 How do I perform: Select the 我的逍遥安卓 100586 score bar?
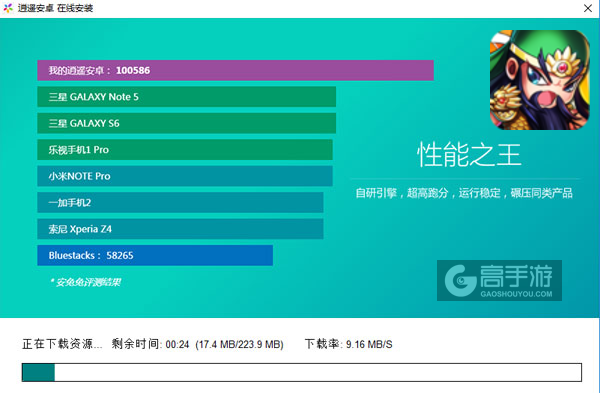[x=235, y=70]
